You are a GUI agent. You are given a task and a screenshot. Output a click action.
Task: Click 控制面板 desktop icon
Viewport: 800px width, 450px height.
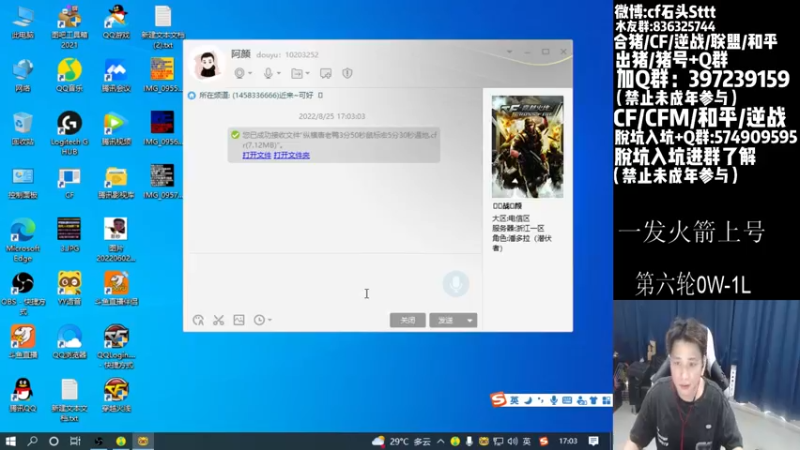pos(22,183)
